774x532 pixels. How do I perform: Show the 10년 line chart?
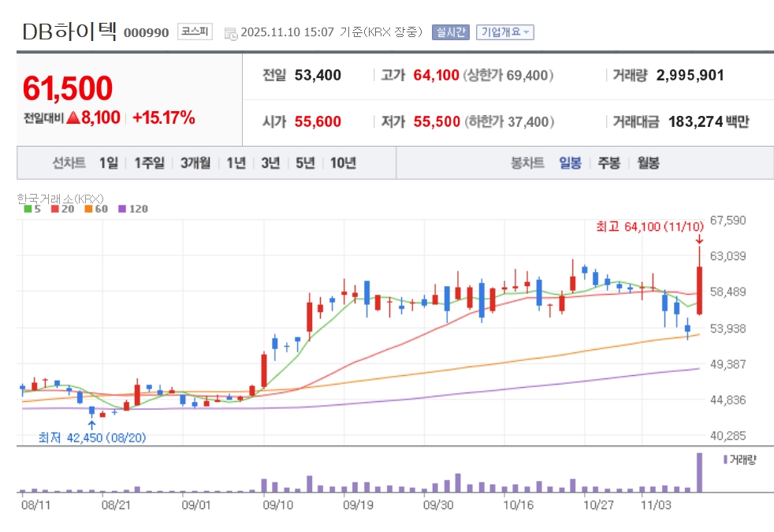click(343, 163)
